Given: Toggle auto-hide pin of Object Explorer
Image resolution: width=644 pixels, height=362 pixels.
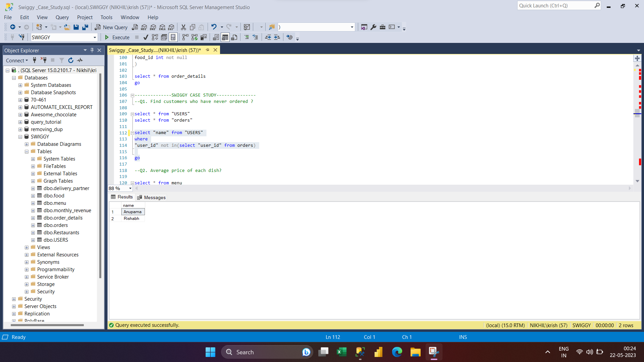Looking at the screenshot, I should click(x=92, y=50).
